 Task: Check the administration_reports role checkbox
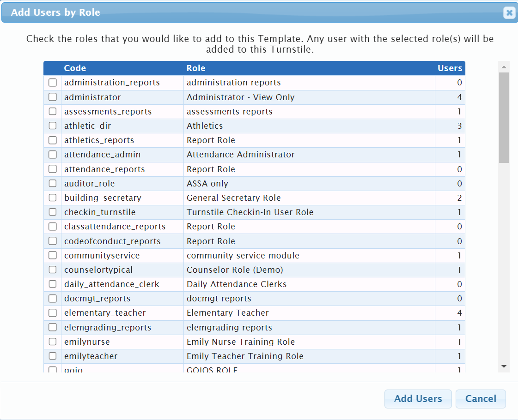point(53,83)
